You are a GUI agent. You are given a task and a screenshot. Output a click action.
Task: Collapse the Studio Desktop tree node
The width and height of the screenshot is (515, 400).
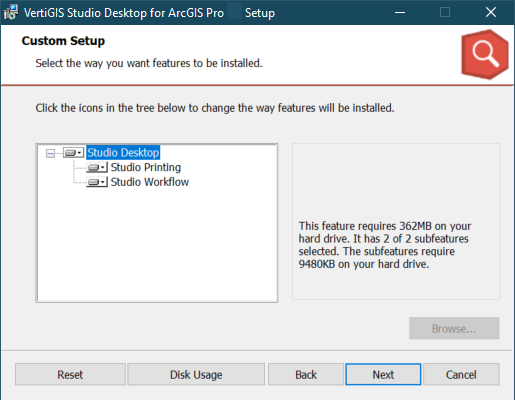coord(50,153)
